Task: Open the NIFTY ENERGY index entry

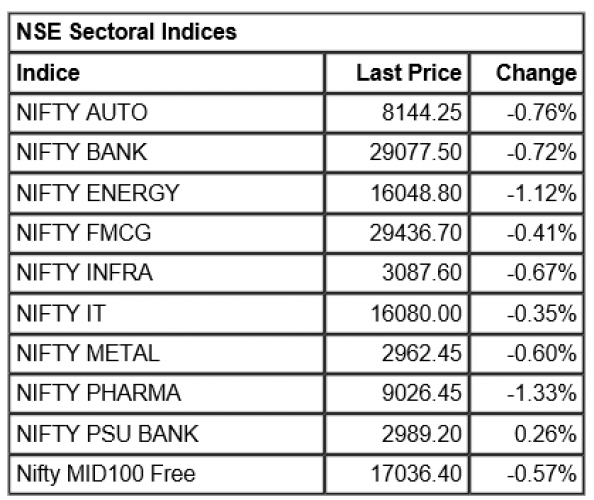Action: point(97,193)
